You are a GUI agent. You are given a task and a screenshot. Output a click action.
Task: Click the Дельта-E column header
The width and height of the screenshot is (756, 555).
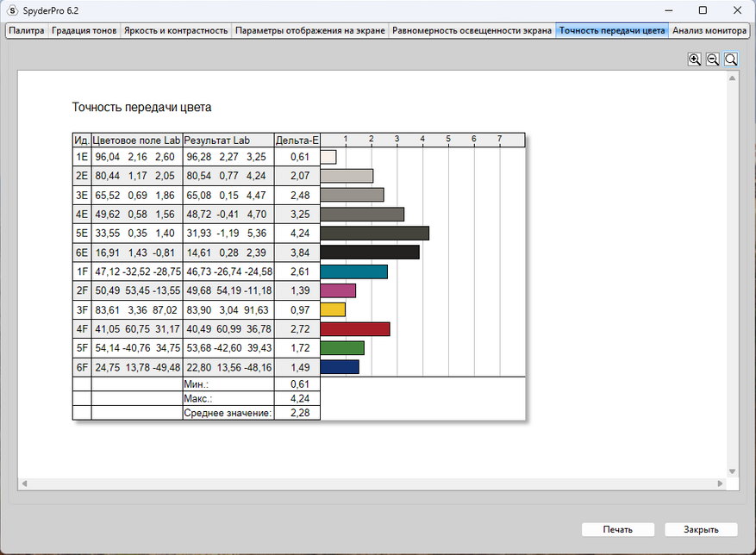[x=297, y=140]
